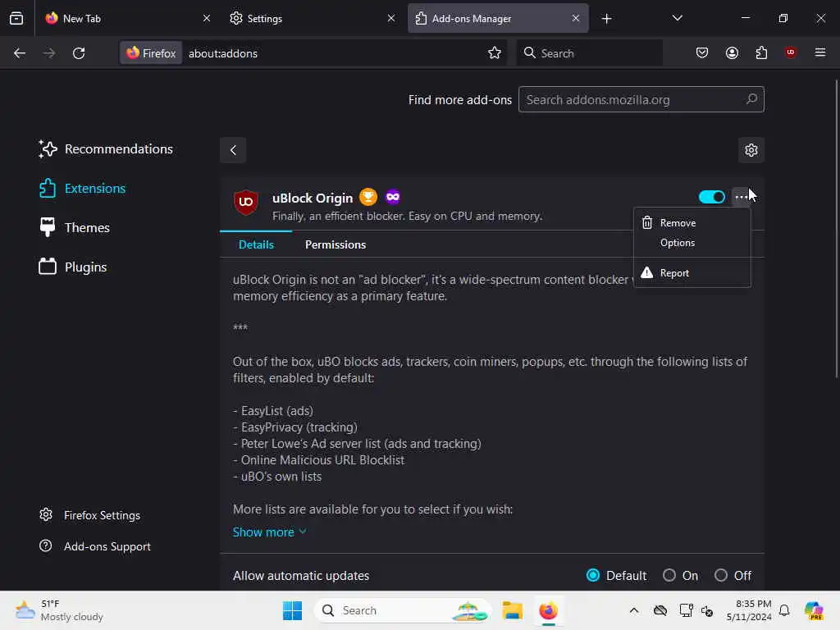Open Plugins category in the sidebar
Screen dimensions: 840x630
72,267
